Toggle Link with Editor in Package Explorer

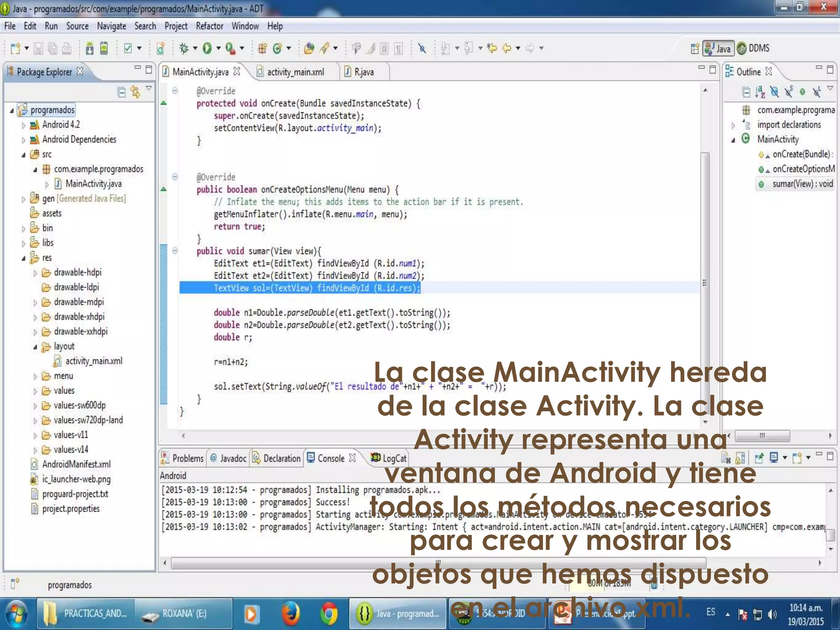coord(135,91)
